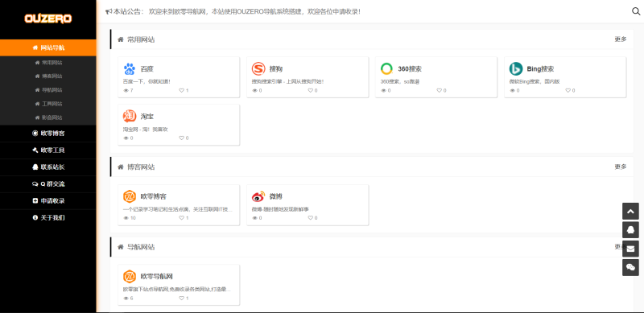Click the back-to-top arrow button

coord(630,211)
